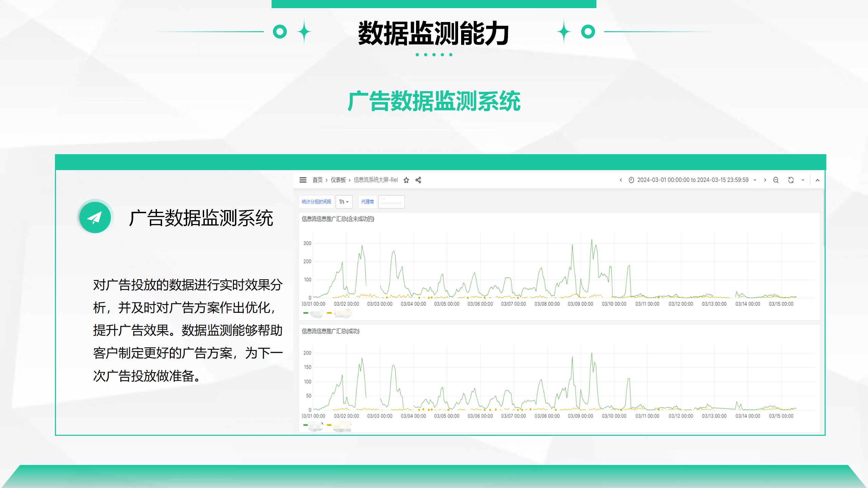Open the time range picker 2024-03-01 to 2024-03-15
Image resolution: width=868 pixels, height=488 pixels.
(x=692, y=180)
